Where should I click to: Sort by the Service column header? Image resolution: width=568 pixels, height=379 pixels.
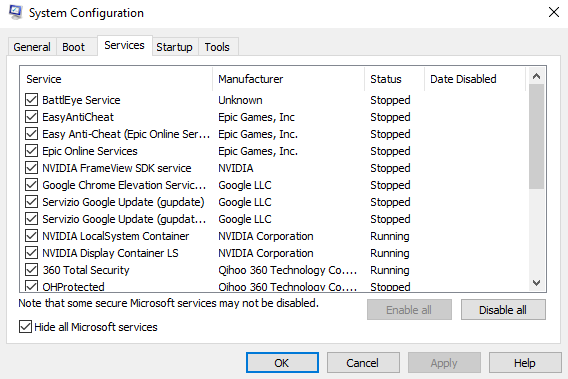tap(116, 79)
